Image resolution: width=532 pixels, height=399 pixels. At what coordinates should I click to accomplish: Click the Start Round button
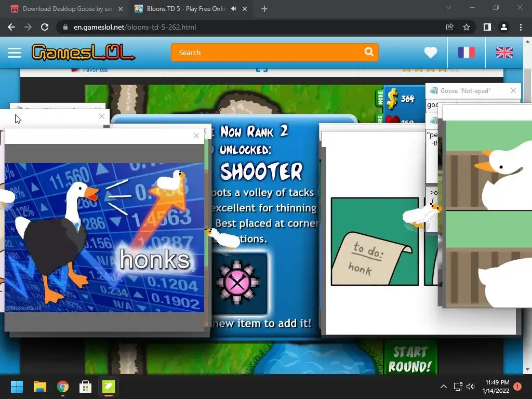410,359
